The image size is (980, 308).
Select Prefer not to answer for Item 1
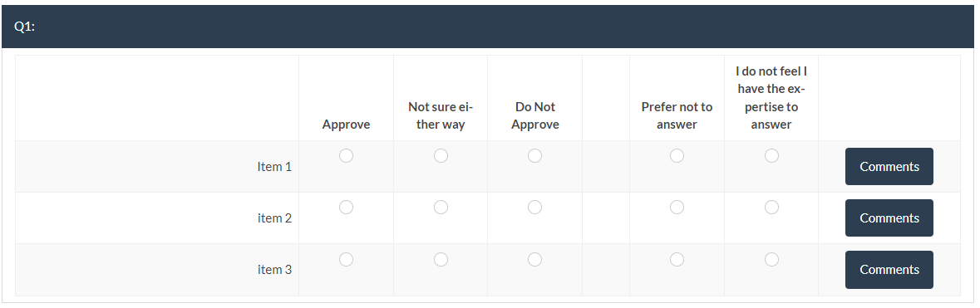(x=677, y=155)
